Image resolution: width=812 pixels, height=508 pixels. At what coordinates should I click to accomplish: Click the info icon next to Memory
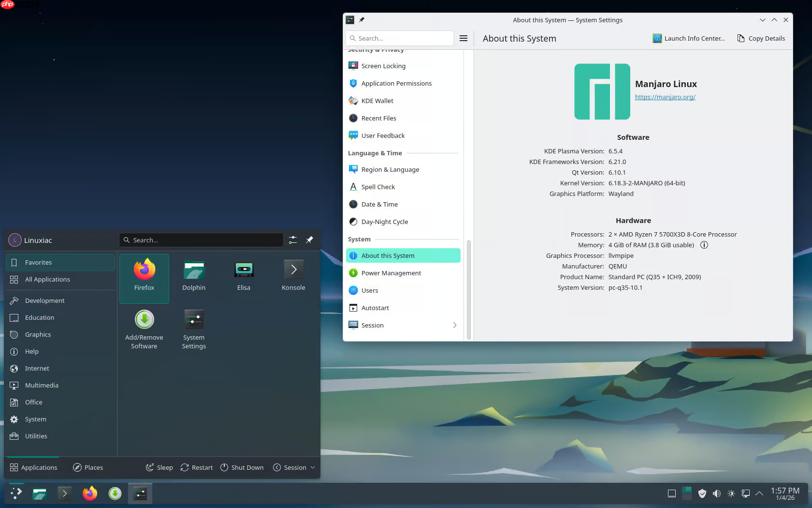click(704, 245)
